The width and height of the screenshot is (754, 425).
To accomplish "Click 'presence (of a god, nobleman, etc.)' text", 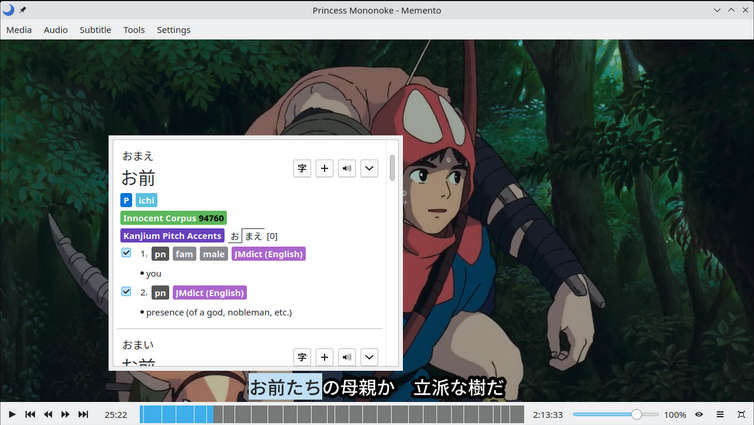I will pyautogui.click(x=219, y=312).
